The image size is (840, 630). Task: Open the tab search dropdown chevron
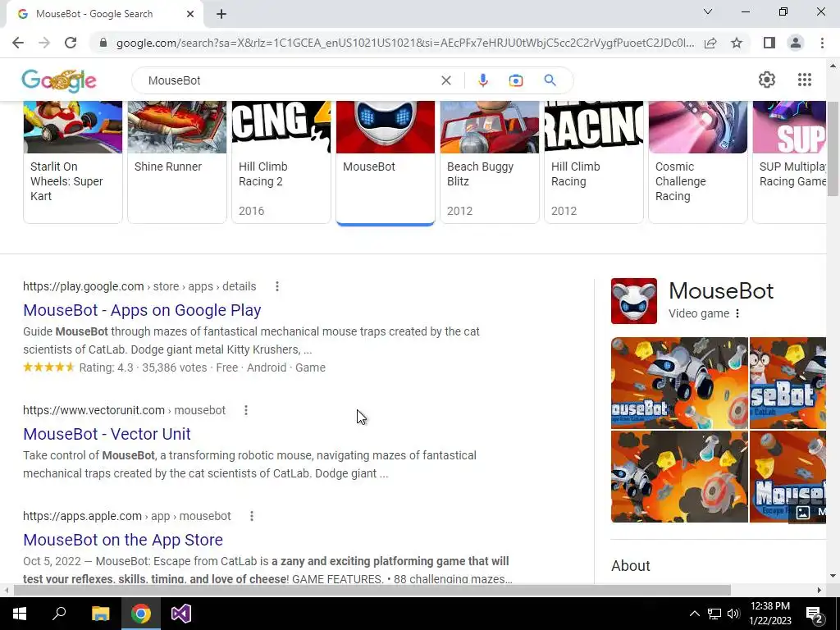tap(708, 11)
